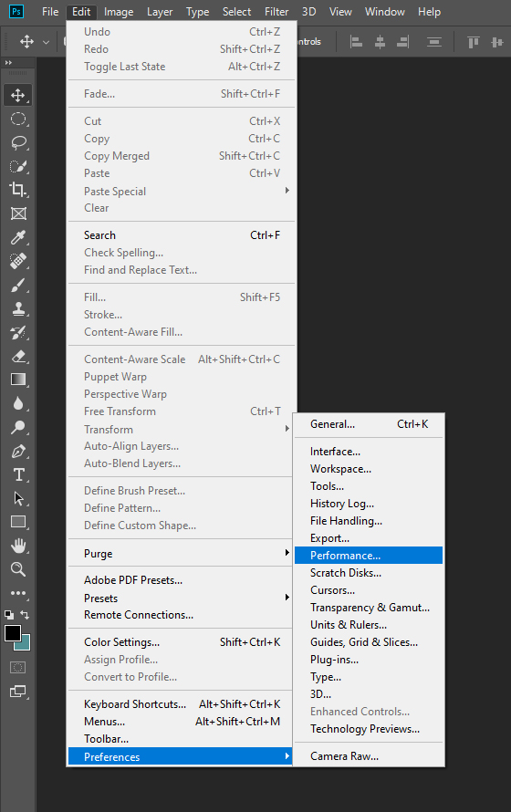Click the Photoshop Ps logo icon
The image size is (511, 812).
tap(16, 11)
